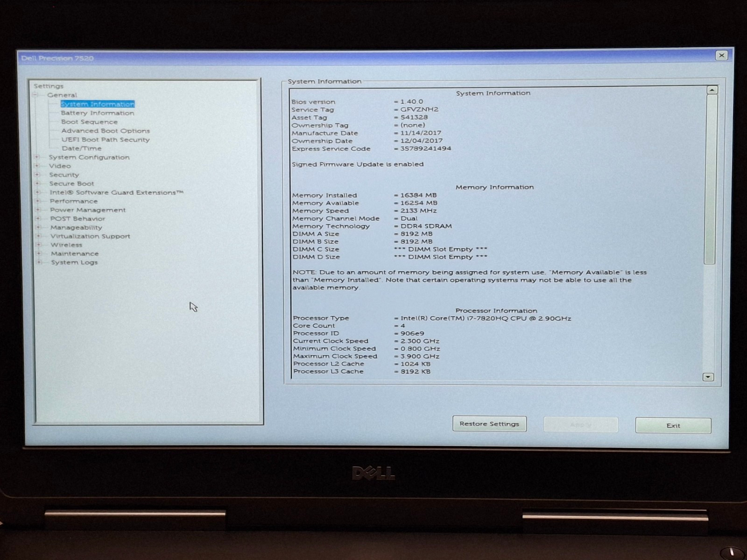Click the Processor ID value 906e9
Screen dimensions: 747x560
pos(412,333)
